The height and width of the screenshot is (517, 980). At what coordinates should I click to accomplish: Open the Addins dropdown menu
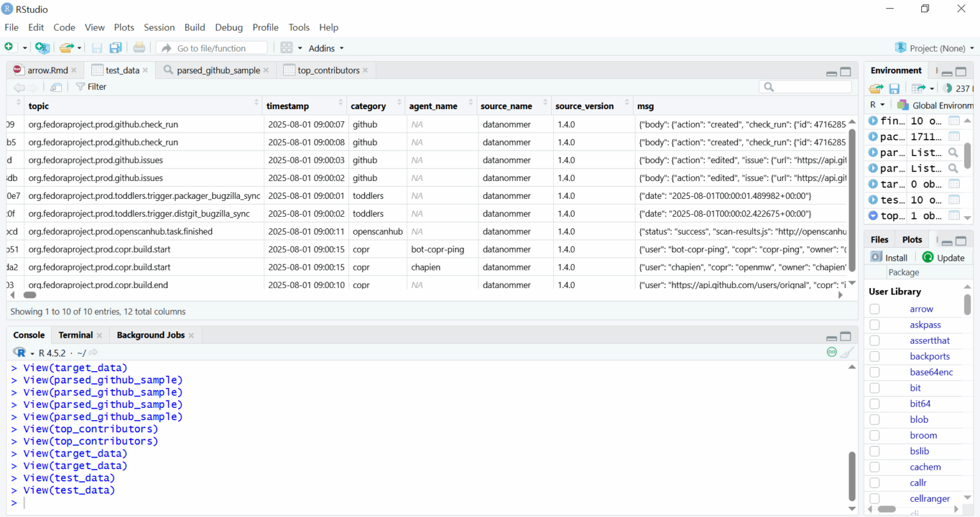pyautogui.click(x=325, y=48)
